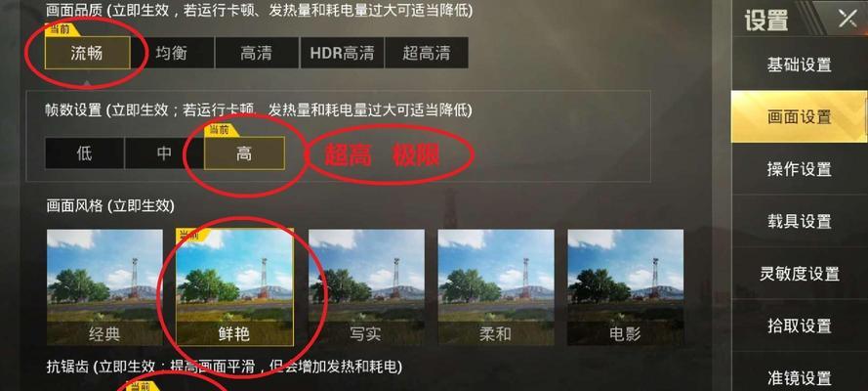Screen dimensions: 868x391
Task: Select the 鲜艳 style thumbnail
Action: 234,287
